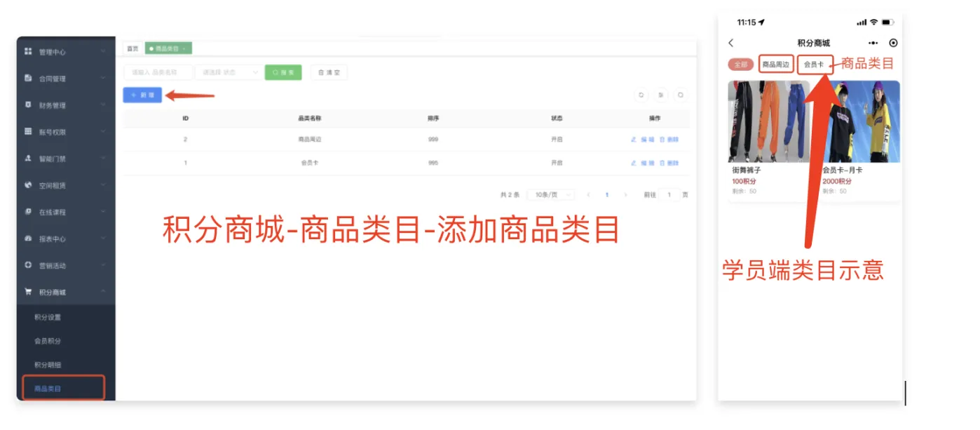This screenshot has height=430, width=980.
Task: Select the 会员卡 category tab in mobile view
Action: tap(815, 65)
